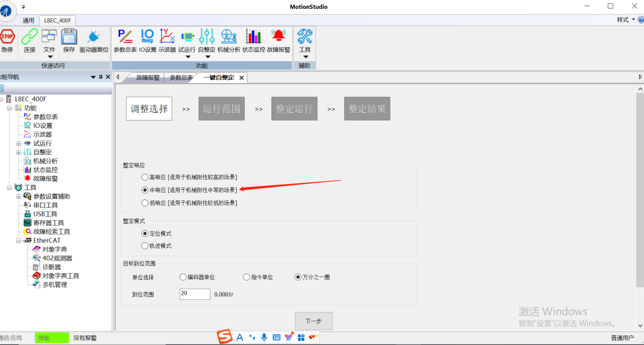The width and height of the screenshot is (644, 345).
Task: Click the 到位范围 input field
Action: (195, 294)
